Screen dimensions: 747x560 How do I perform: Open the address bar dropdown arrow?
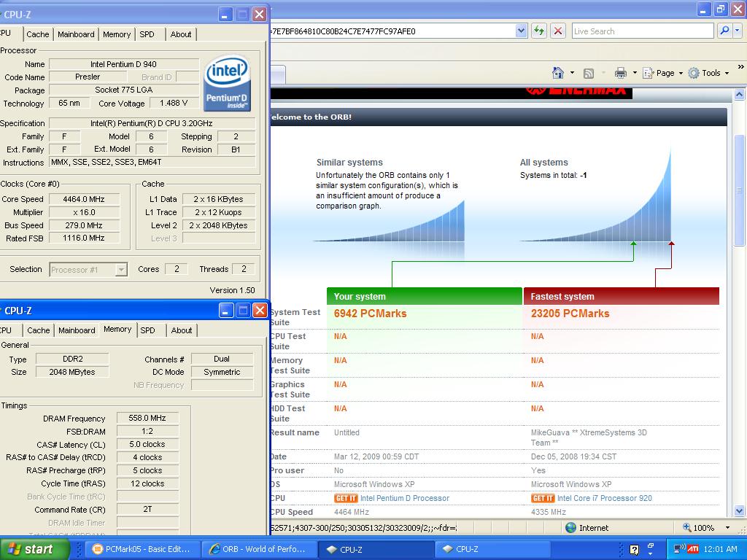[521, 31]
